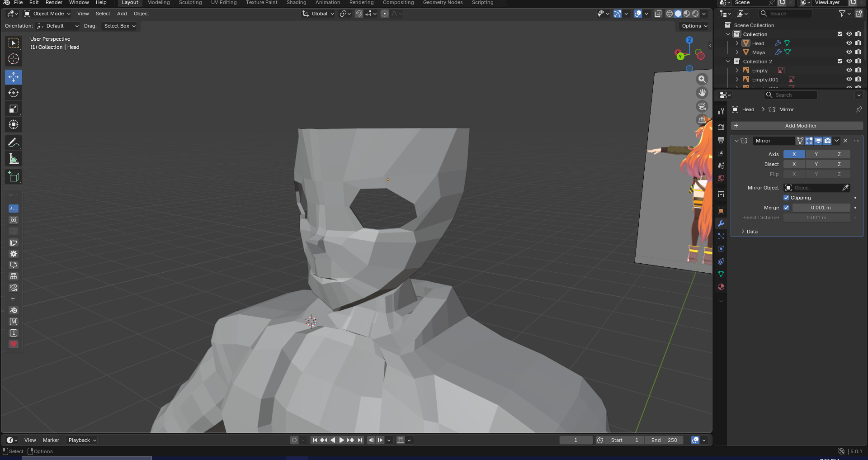Open the Object Mode dropdown
This screenshot has width=868, height=460.
point(47,14)
